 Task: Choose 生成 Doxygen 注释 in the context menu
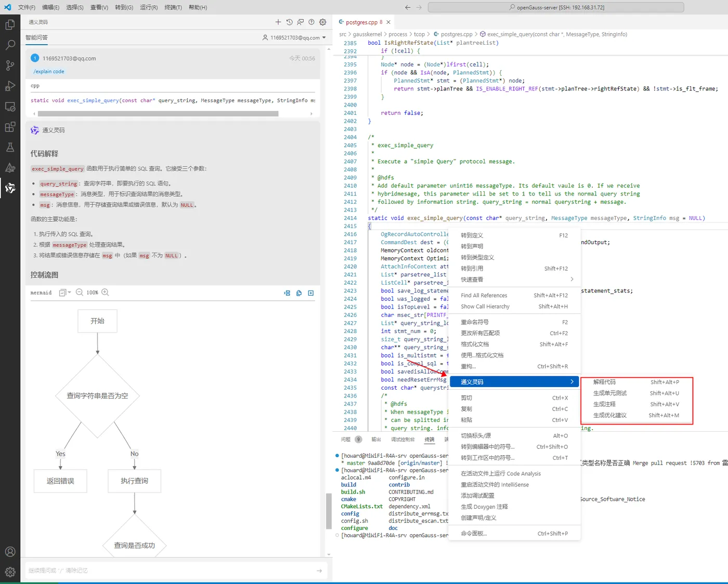pos(514,507)
